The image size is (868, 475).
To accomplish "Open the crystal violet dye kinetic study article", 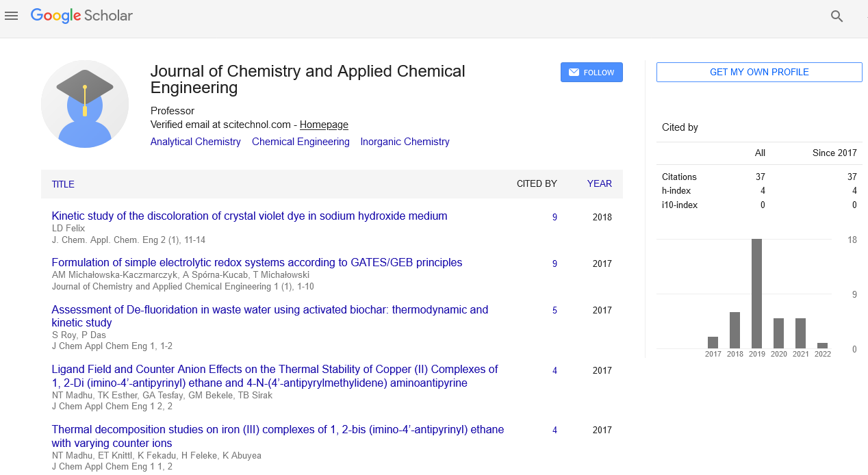I will (x=249, y=216).
